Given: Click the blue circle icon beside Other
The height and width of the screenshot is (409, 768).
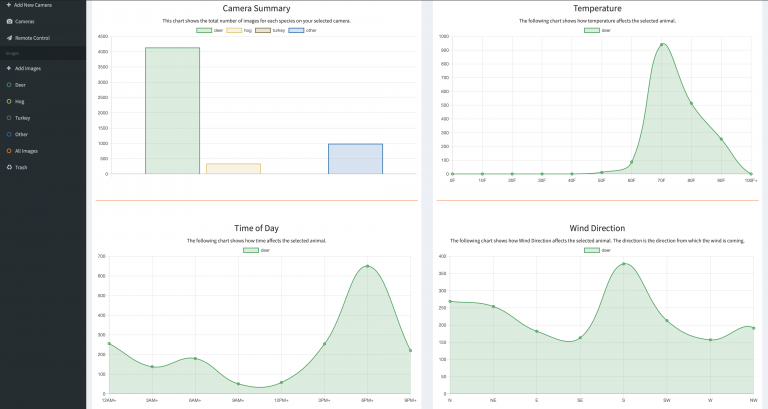Looking at the screenshot, I should click(8, 134).
